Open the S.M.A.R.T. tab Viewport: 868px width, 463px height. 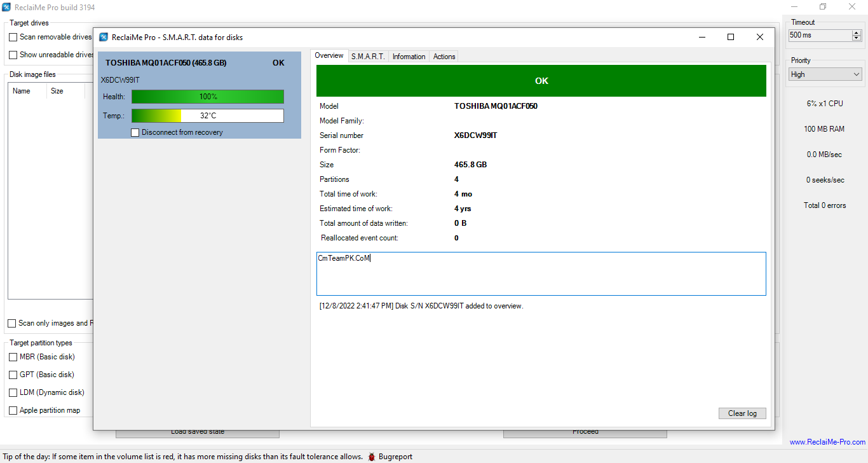tap(368, 57)
